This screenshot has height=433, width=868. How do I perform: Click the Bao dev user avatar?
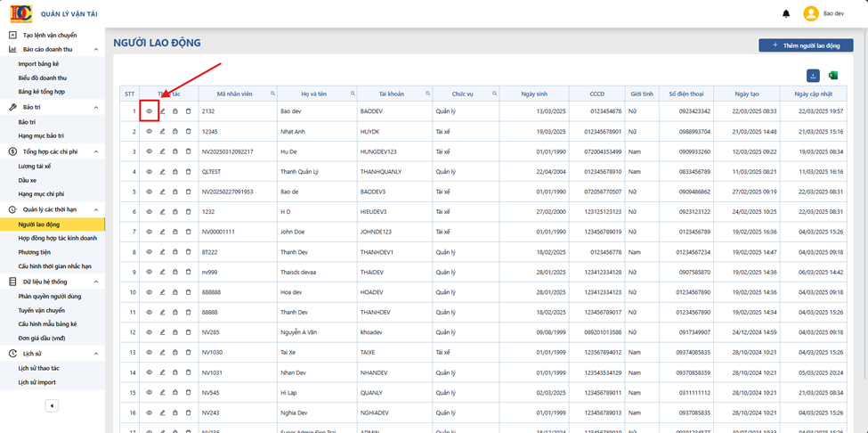tap(811, 14)
